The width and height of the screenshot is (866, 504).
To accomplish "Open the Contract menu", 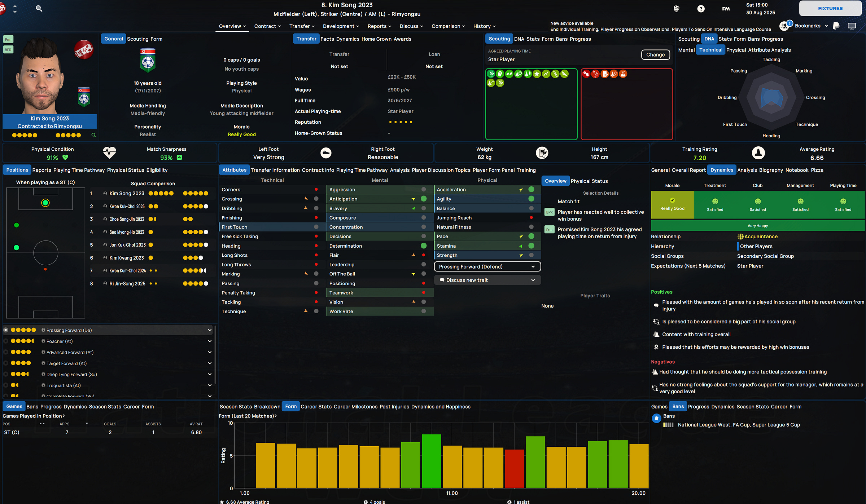I will click(x=267, y=26).
